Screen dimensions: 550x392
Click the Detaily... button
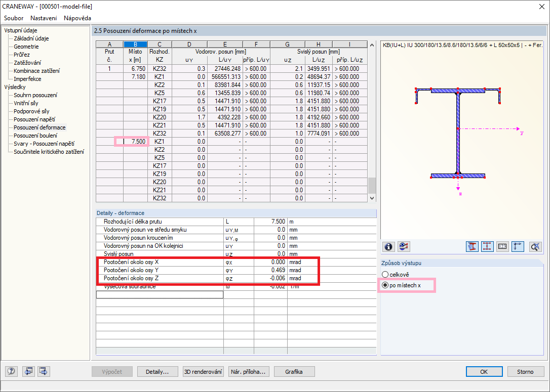pyautogui.click(x=158, y=372)
